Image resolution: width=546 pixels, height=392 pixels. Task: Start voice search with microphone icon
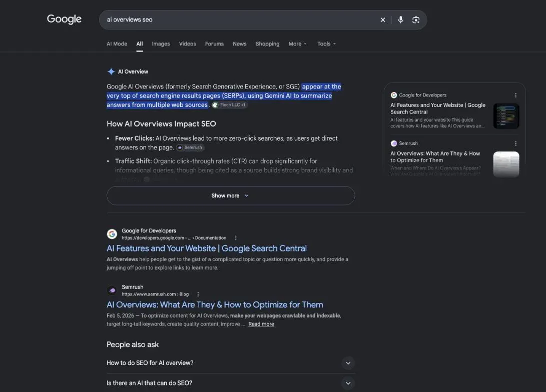pos(400,20)
